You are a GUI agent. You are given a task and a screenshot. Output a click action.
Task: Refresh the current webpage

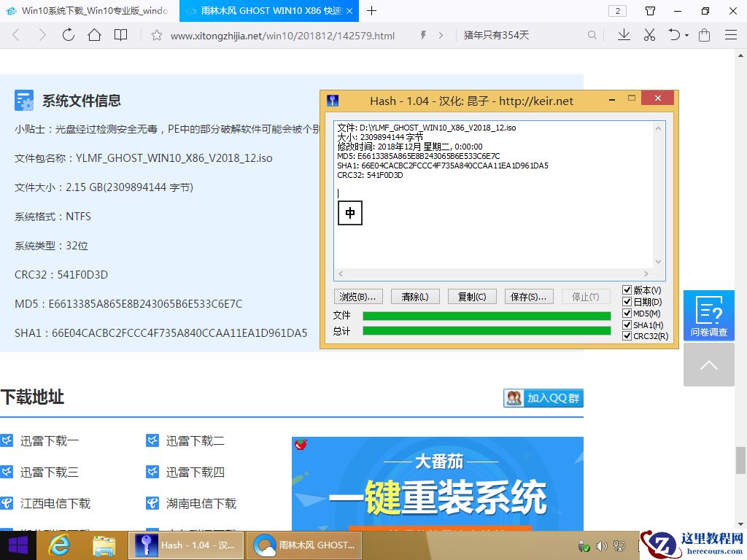(68, 35)
